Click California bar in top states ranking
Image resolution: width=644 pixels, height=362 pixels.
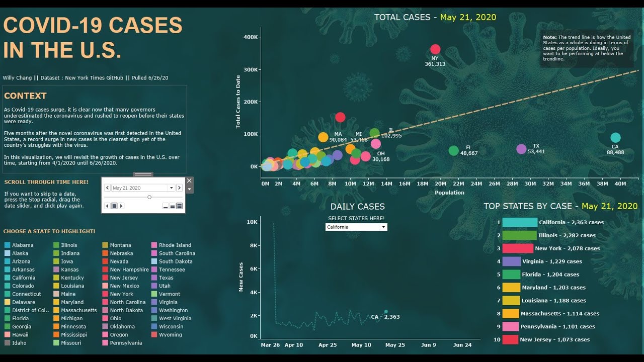pyautogui.click(x=520, y=222)
